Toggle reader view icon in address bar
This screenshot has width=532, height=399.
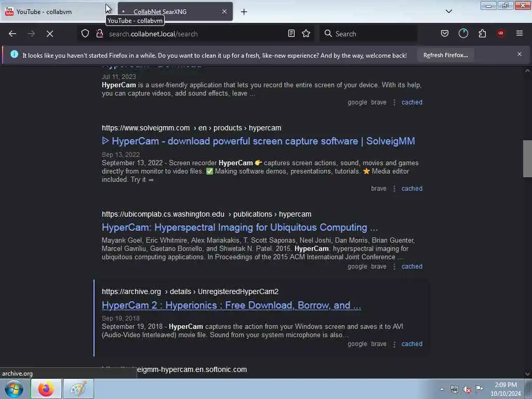point(291,34)
